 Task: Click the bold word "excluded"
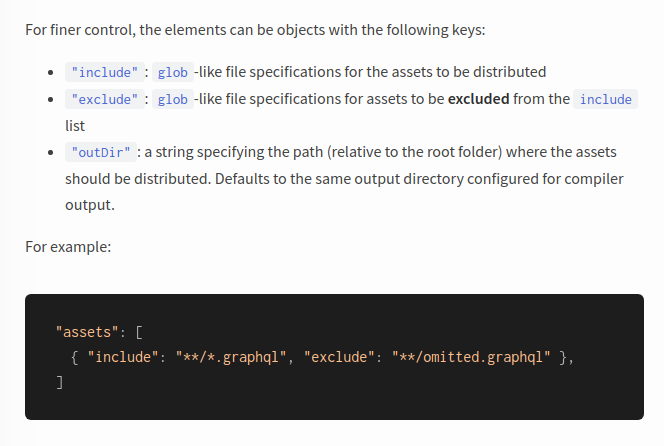[479, 99]
